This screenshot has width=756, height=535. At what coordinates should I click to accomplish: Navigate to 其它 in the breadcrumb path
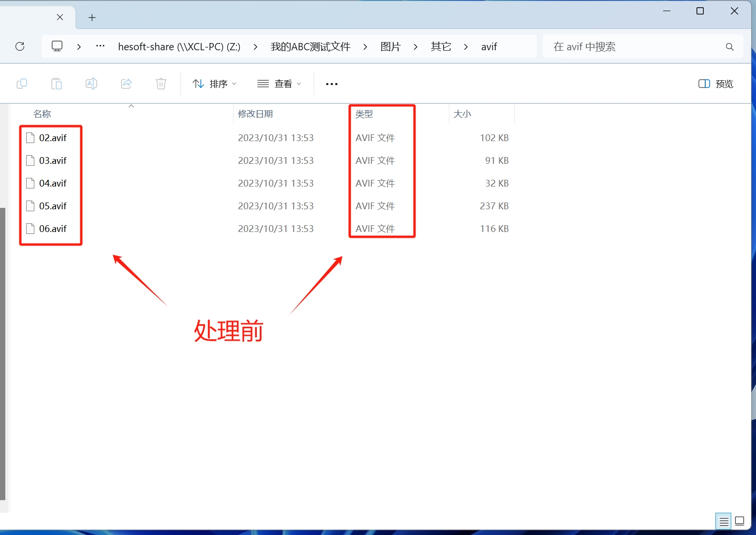click(x=440, y=46)
